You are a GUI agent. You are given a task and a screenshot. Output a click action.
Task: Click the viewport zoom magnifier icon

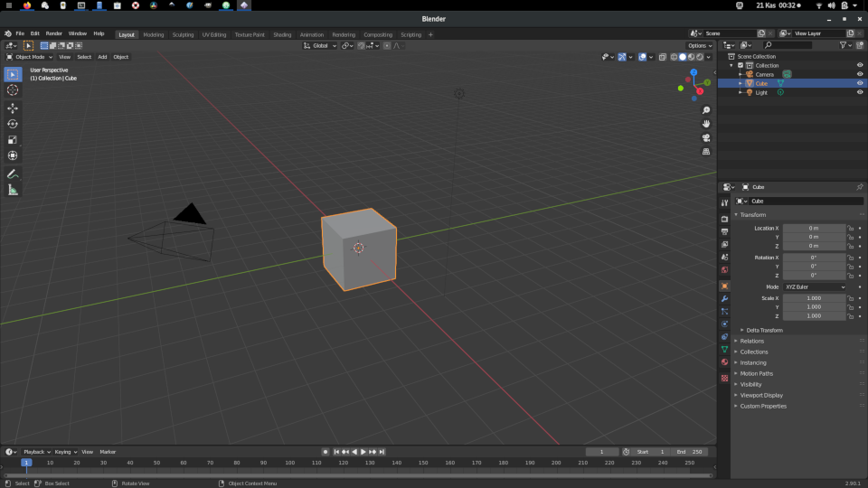click(706, 110)
